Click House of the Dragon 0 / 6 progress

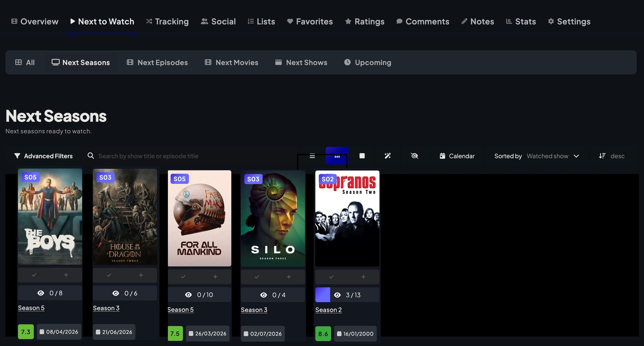point(125,293)
